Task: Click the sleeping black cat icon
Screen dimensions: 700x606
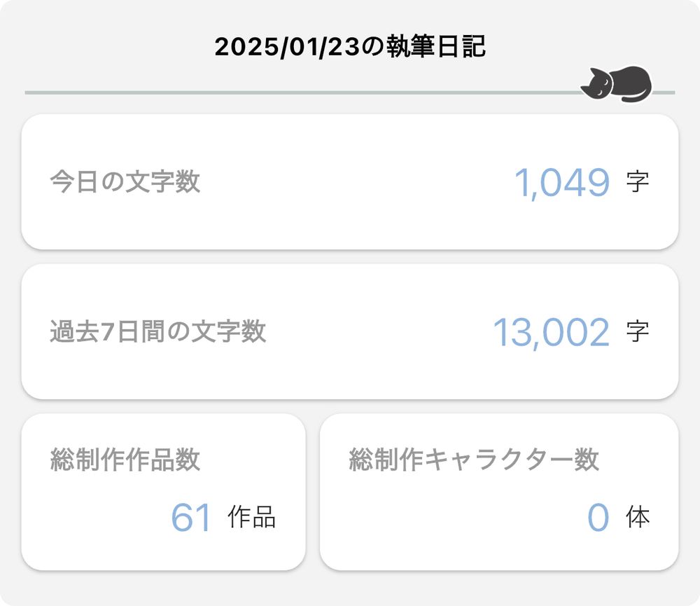Action: click(x=616, y=84)
